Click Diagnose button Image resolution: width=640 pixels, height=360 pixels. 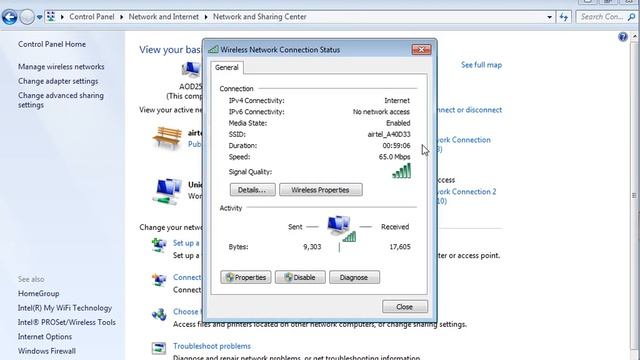pyautogui.click(x=354, y=277)
